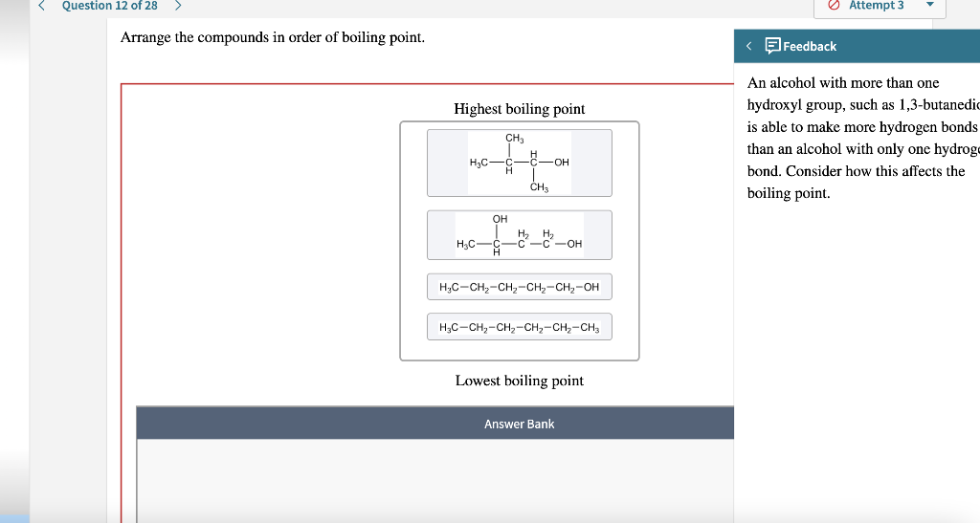Open the Attempt 3 dropdown arrow
The height and width of the screenshot is (523, 980).
coord(929,5)
